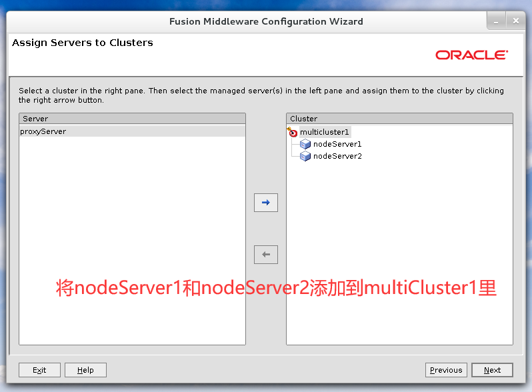This screenshot has height=392, width=532.
Task: Select proxyServer in the Server list
Action: click(x=132, y=131)
